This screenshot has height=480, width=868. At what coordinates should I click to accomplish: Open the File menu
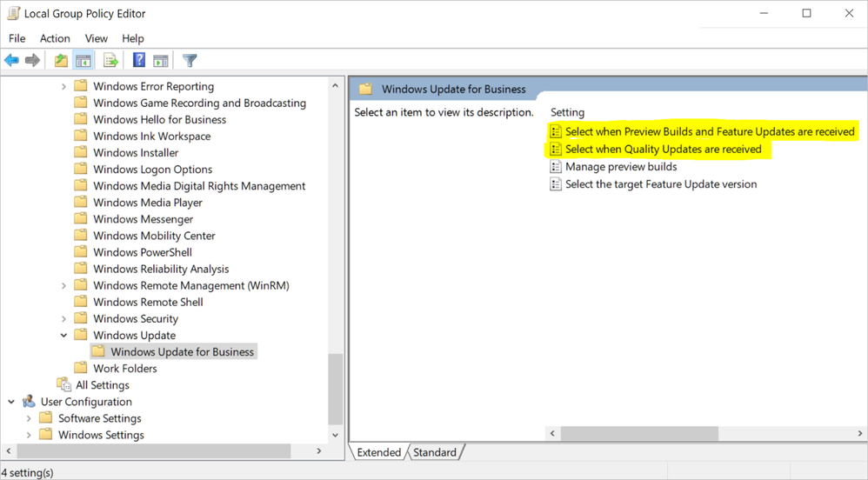pos(17,38)
